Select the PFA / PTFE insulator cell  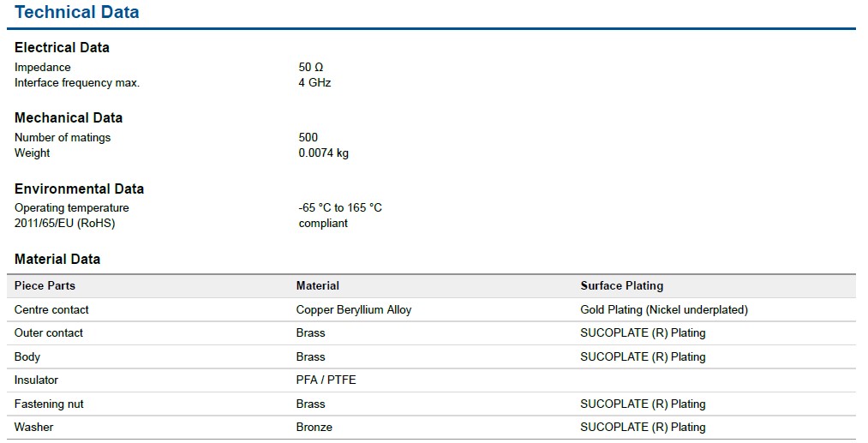[x=326, y=380]
